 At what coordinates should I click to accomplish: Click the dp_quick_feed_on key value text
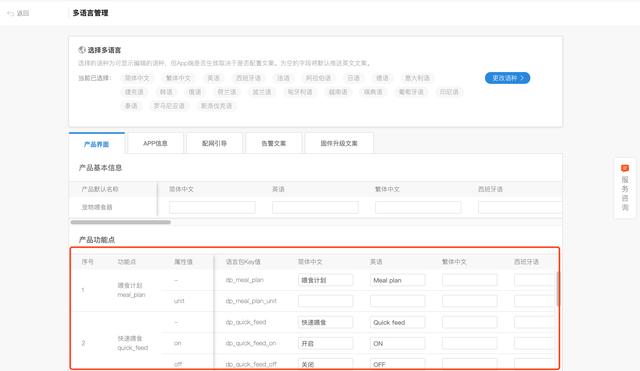click(x=251, y=344)
